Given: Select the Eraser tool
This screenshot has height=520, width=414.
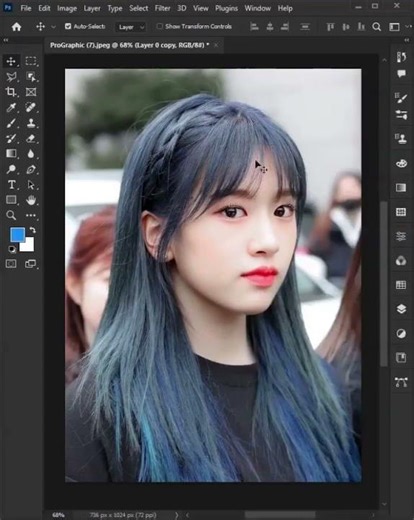Looking at the screenshot, I should click(x=31, y=138).
